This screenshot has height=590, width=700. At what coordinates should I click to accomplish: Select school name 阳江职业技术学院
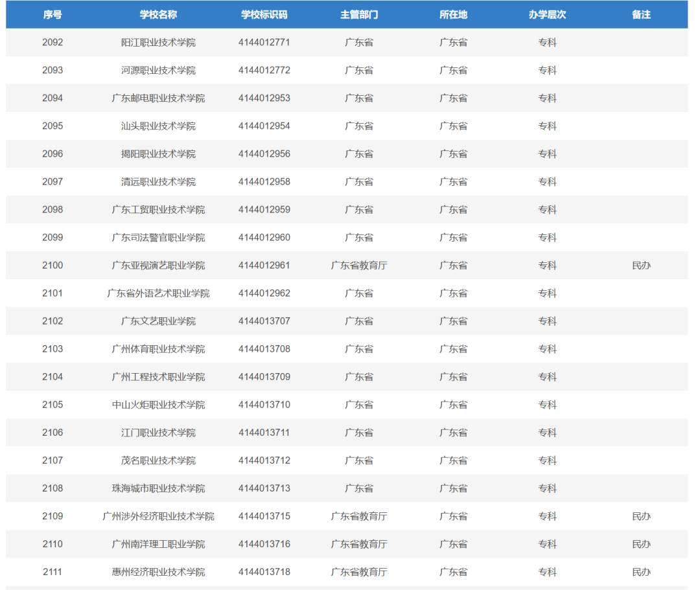click(x=158, y=43)
